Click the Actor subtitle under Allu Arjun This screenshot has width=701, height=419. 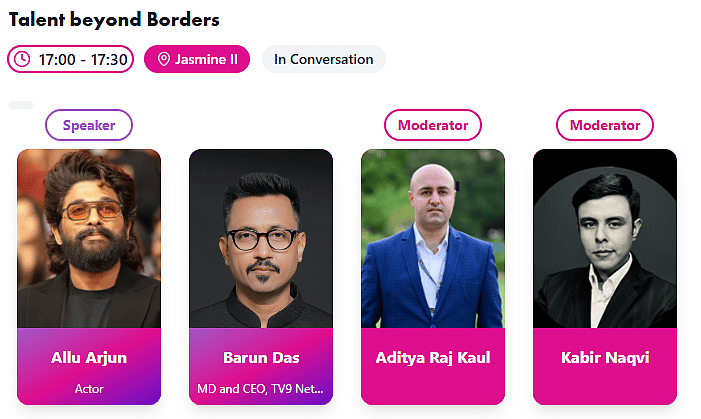[89, 389]
